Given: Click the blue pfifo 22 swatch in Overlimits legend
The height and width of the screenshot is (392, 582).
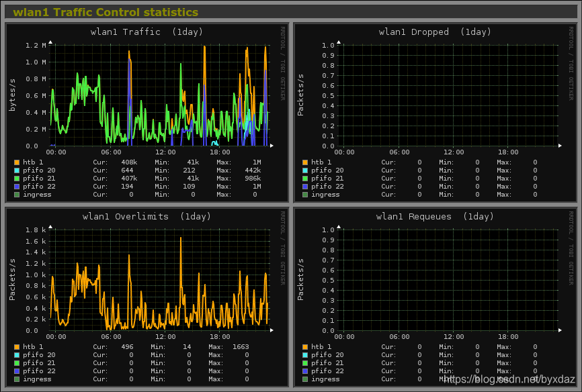Looking at the screenshot, I should [x=17, y=371].
